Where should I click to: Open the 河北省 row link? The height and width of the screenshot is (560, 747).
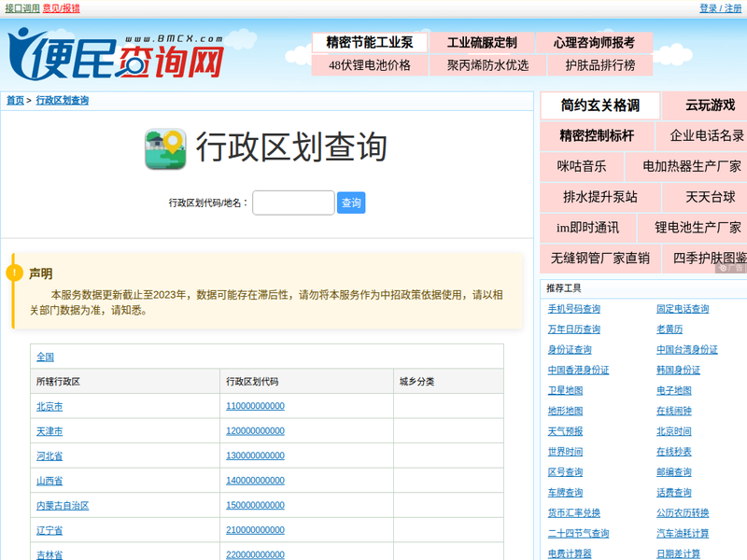(x=49, y=456)
